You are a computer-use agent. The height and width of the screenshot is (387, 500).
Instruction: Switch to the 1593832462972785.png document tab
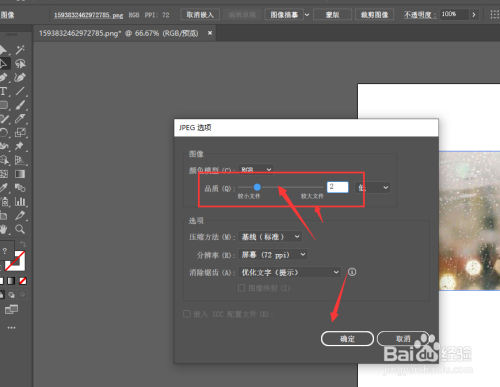[x=118, y=33]
